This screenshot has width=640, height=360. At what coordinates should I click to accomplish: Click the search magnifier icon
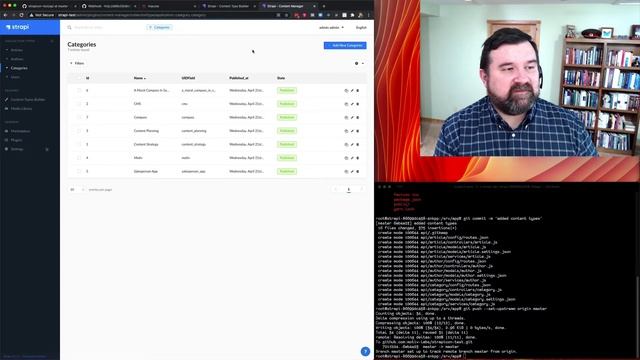69,27
